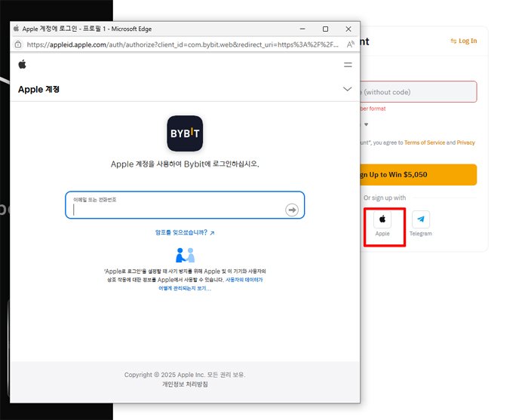This screenshot has width=528, height=420.
Task: Click the Log In link on the Bybit page
Action: tap(464, 41)
